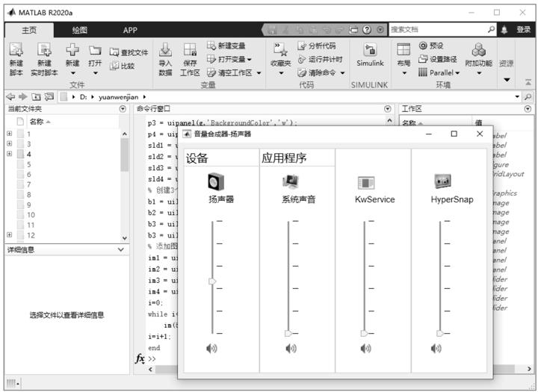Image resolution: width=538 pixels, height=392 pixels.
Task: Click the New (新建) plus icon
Action: (72, 50)
